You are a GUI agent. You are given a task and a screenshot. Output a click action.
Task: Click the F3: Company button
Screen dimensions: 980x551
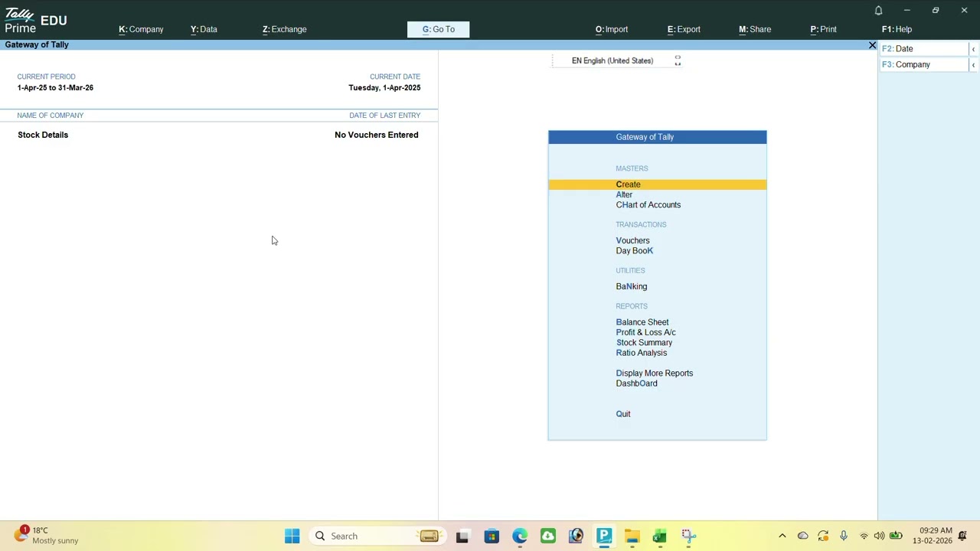click(923, 65)
